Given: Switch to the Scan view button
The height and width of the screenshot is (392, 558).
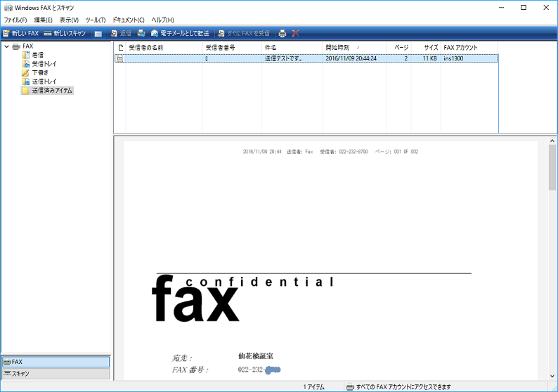Looking at the screenshot, I should click(56, 374).
